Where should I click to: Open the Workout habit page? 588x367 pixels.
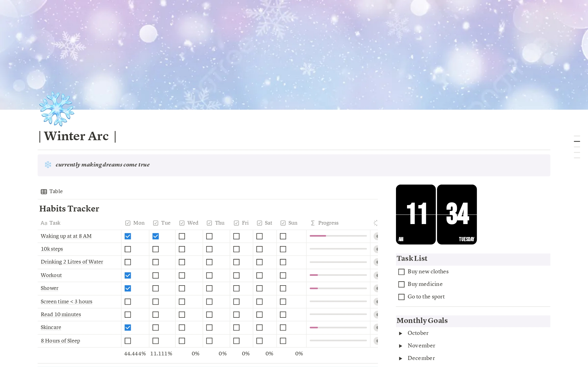click(51, 275)
